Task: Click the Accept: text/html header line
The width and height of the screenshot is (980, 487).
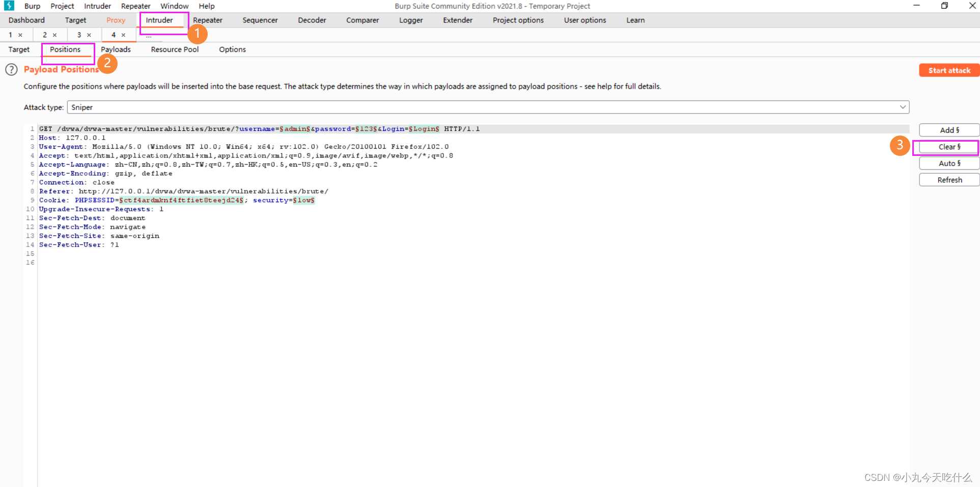Action: [246, 156]
